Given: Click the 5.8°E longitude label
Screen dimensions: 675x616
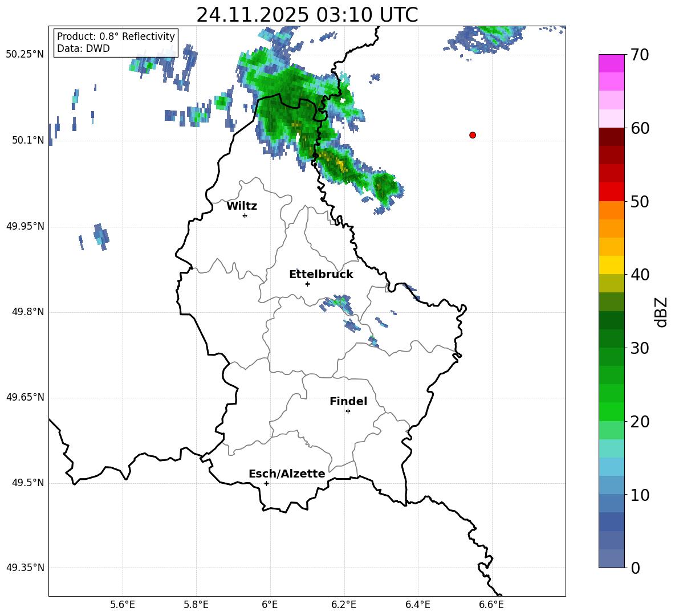Looking at the screenshot, I should (x=196, y=605).
